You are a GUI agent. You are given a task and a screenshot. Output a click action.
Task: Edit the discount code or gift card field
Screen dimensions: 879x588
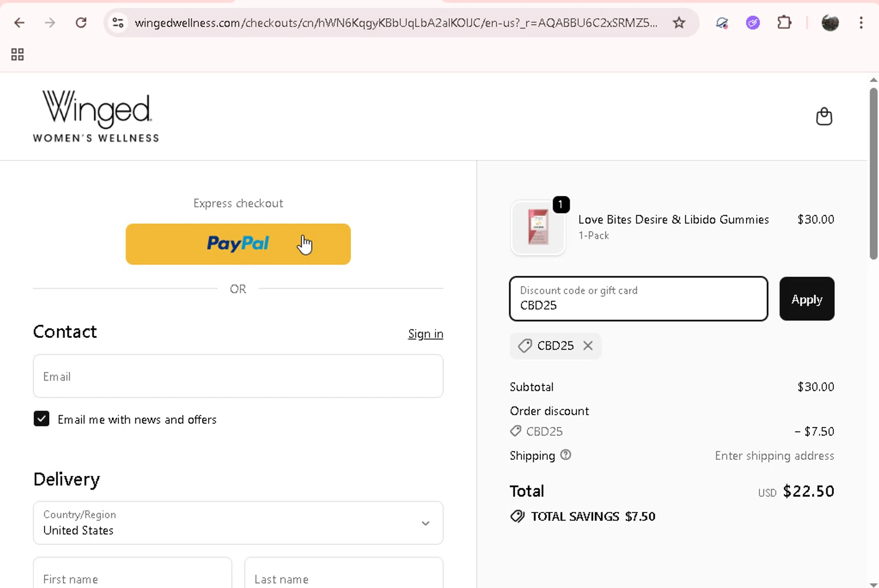coord(639,299)
